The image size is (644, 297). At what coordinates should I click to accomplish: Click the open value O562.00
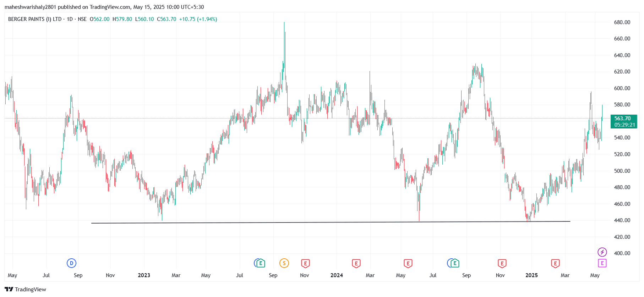(x=100, y=19)
